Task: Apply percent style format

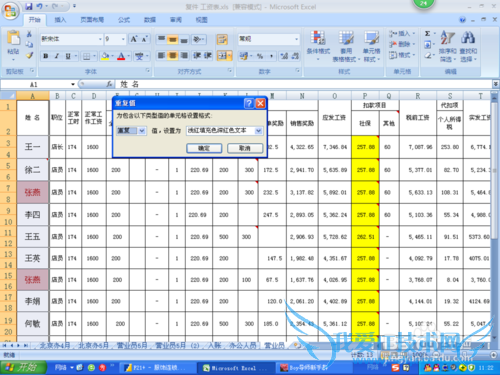Action: coord(260,56)
